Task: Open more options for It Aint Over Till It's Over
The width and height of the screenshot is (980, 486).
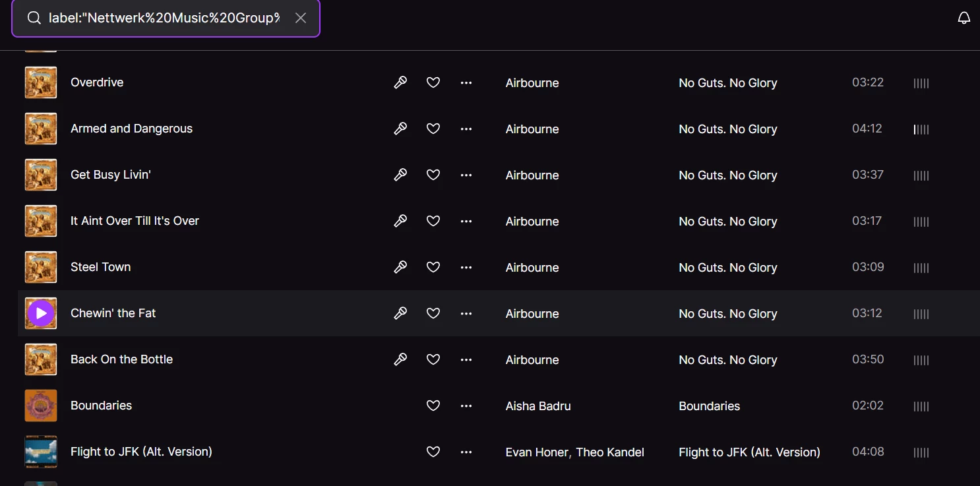Action: point(466,221)
